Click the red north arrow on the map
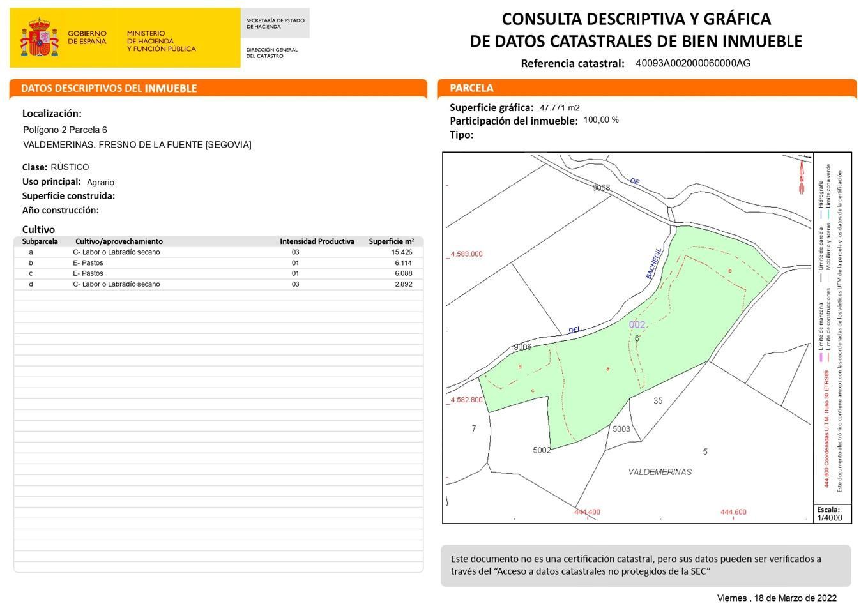 (x=801, y=176)
